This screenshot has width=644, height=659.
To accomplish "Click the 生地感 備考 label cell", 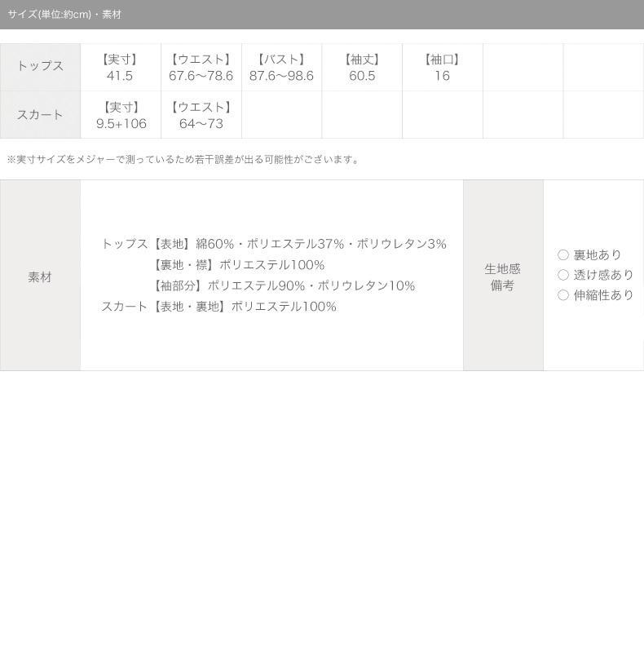I will point(503,276).
